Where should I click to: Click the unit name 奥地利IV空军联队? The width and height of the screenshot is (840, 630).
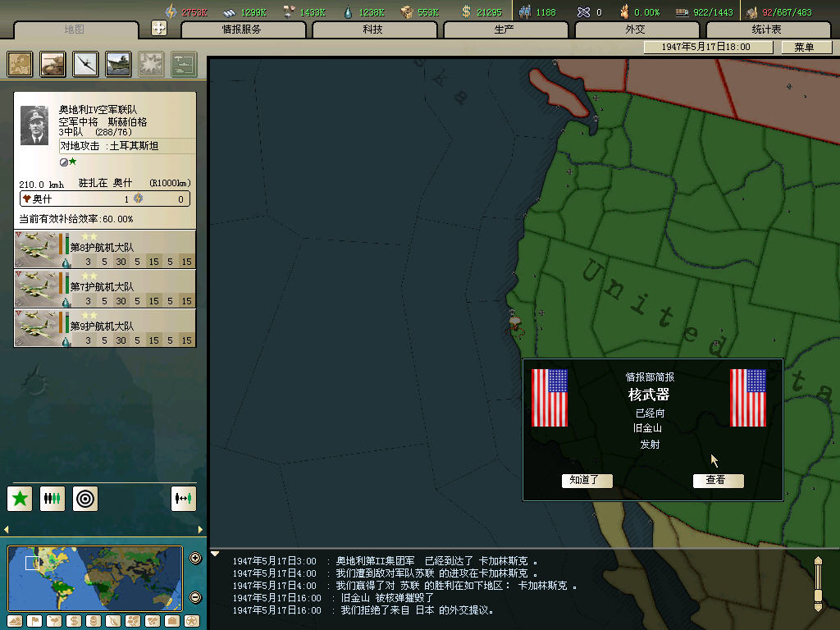[x=98, y=109]
